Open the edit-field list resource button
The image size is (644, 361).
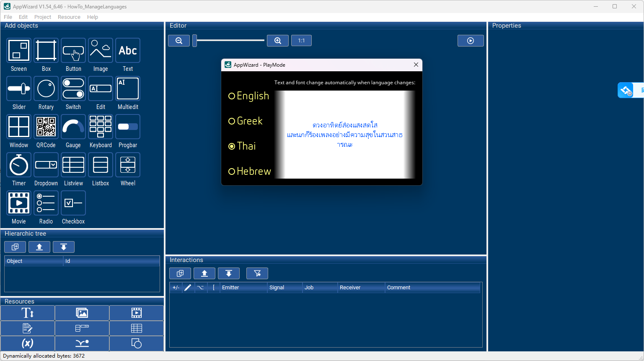click(82, 328)
